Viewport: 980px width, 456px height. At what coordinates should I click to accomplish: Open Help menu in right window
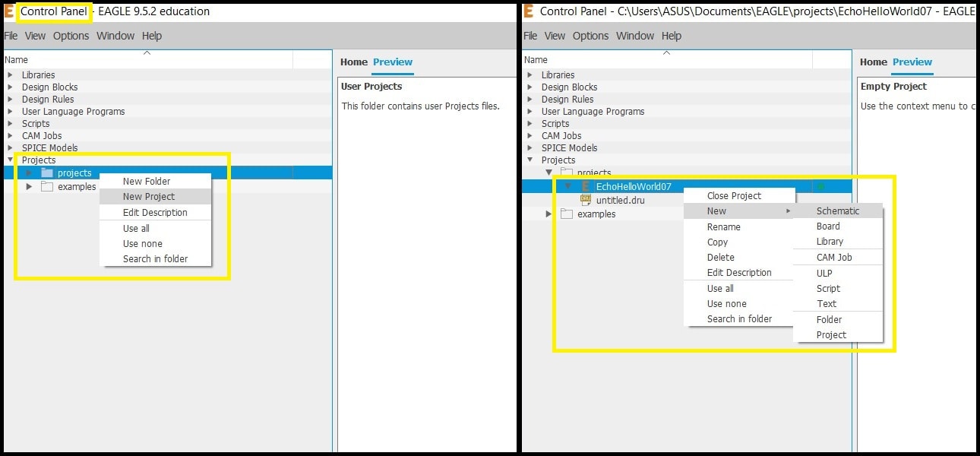coord(672,36)
